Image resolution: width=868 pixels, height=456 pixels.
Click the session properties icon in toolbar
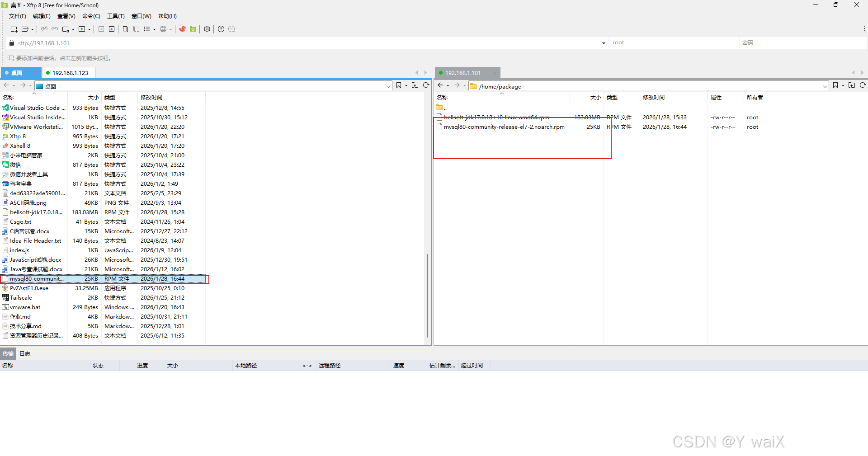(66, 29)
